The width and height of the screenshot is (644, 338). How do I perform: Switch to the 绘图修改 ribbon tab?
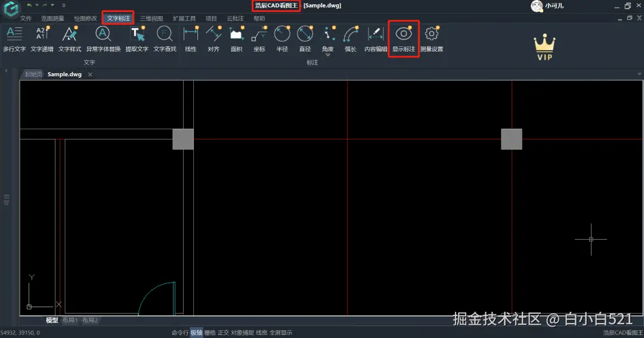85,18
